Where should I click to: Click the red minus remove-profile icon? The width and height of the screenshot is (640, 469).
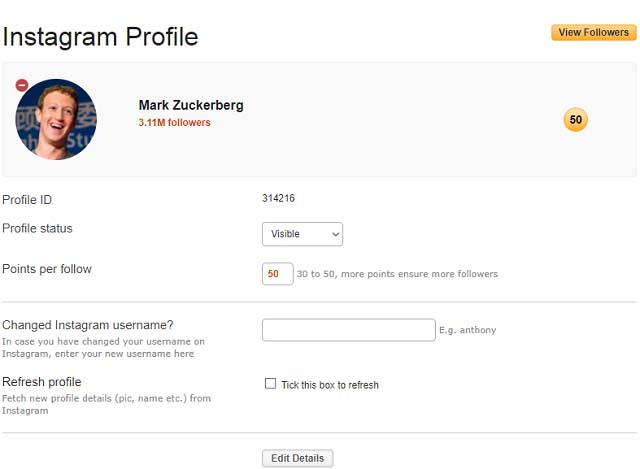click(x=22, y=85)
